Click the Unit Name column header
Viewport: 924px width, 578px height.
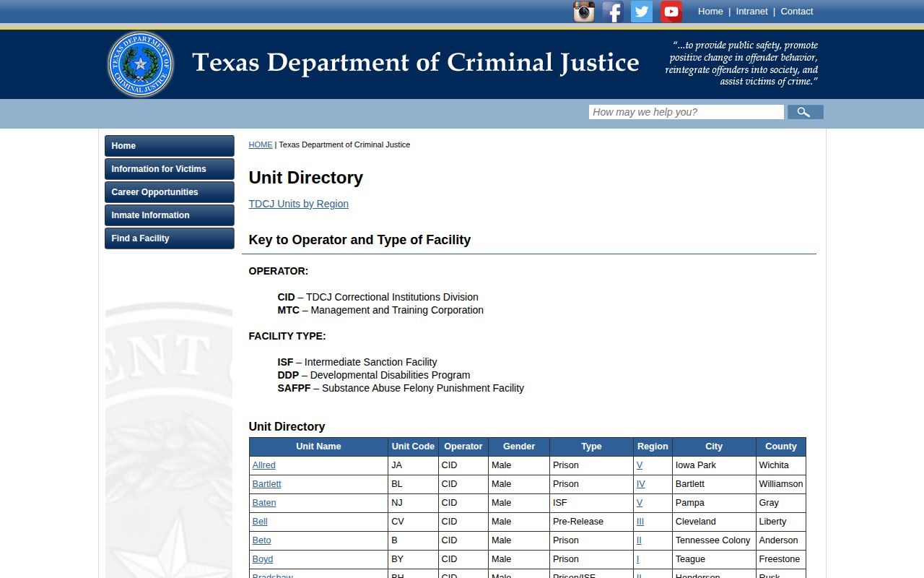pos(318,447)
